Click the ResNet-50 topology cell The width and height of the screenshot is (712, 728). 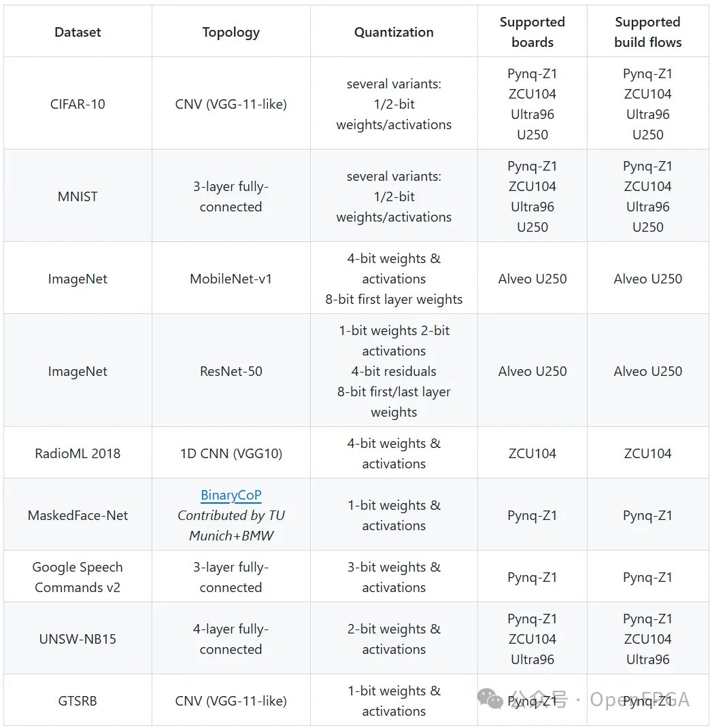[231, 371]
